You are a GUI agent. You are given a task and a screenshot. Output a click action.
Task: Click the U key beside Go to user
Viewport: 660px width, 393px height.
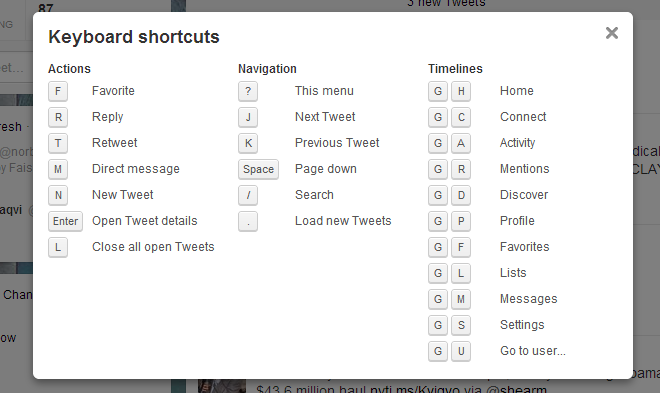point(461,351)
